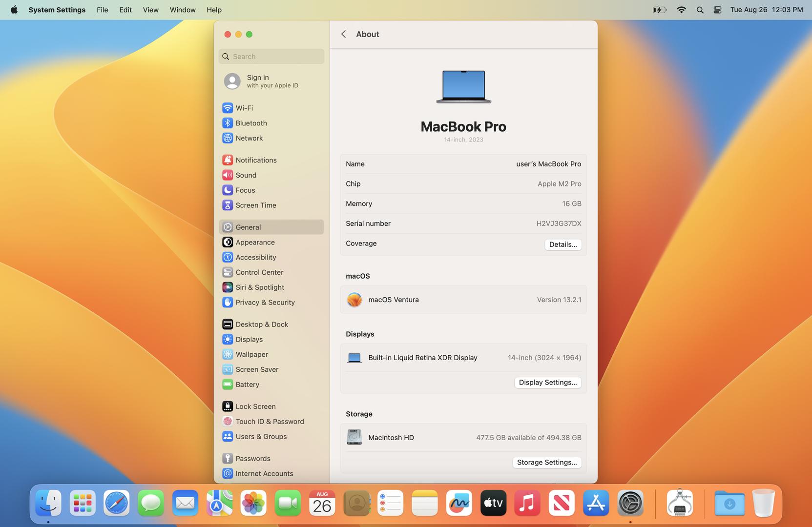This screenshot has width=812, height=527.
Task: Click the user's MacBook Pro name value
Action: coord(548,164)
